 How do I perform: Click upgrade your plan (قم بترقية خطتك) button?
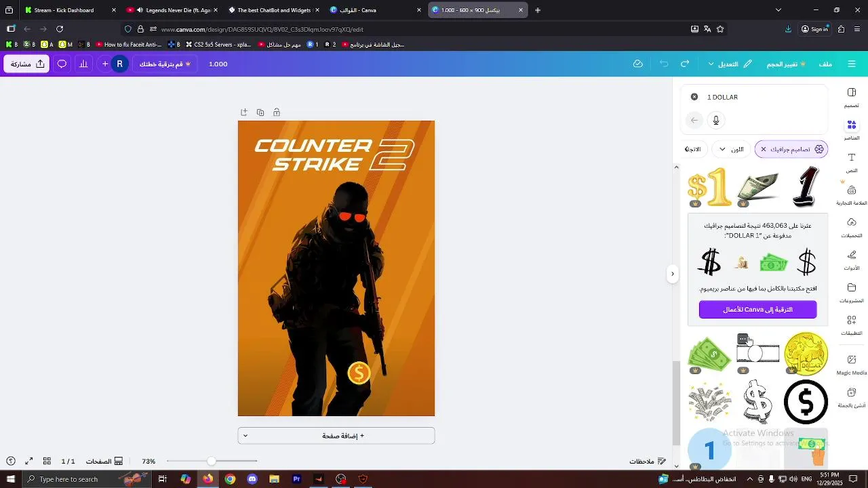[x=165, y=64]
